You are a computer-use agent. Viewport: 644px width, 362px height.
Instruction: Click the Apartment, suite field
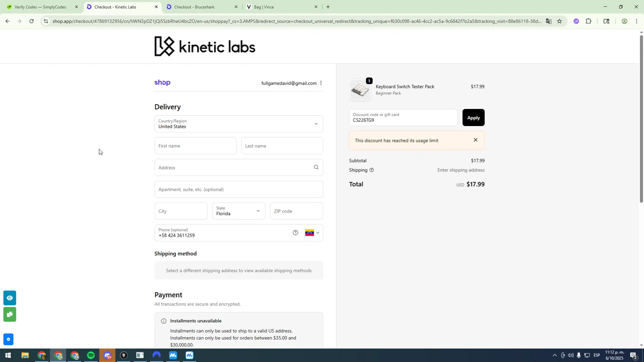pos(239,189)
